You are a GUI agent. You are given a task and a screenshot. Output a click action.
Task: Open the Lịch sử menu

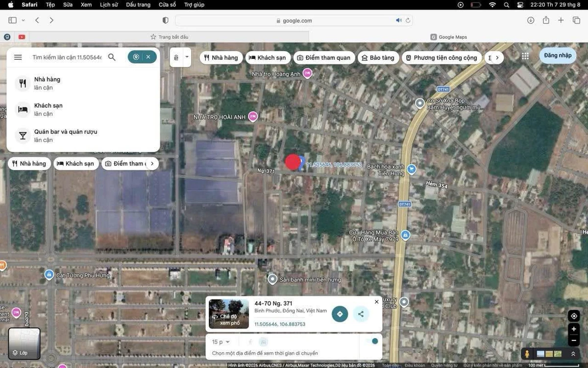(x=108, y=4)
